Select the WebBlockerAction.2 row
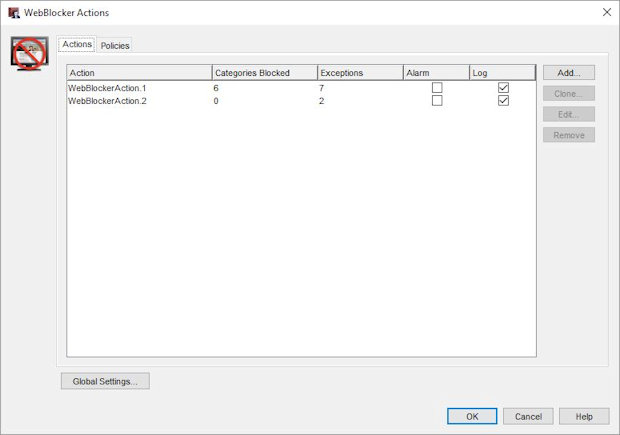This screenshot has width=620, height=435. coord(301,101)
